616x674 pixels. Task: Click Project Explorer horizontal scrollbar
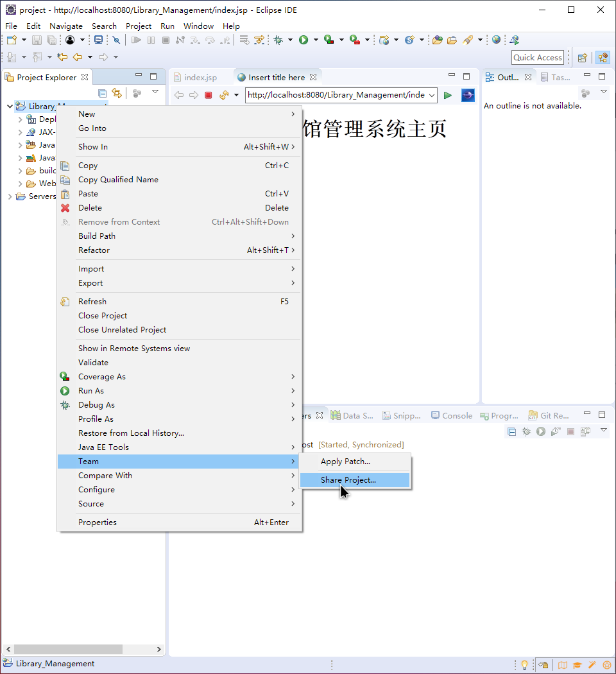(69, 649)
